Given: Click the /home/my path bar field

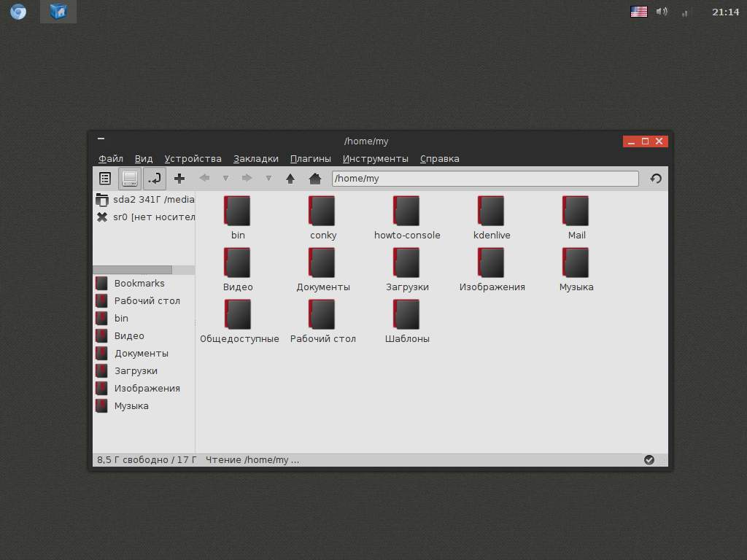Looking at the screenshot, I should tap(485, 179).
